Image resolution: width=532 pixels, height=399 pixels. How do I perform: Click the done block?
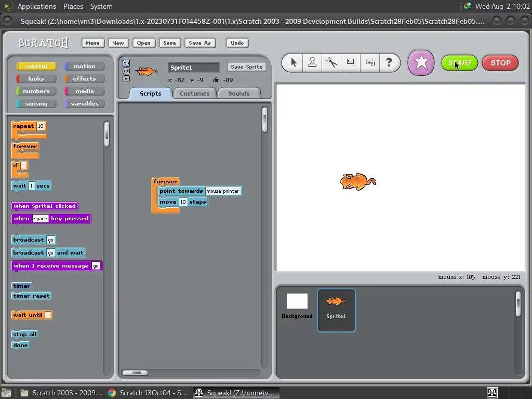click(20, 345)
